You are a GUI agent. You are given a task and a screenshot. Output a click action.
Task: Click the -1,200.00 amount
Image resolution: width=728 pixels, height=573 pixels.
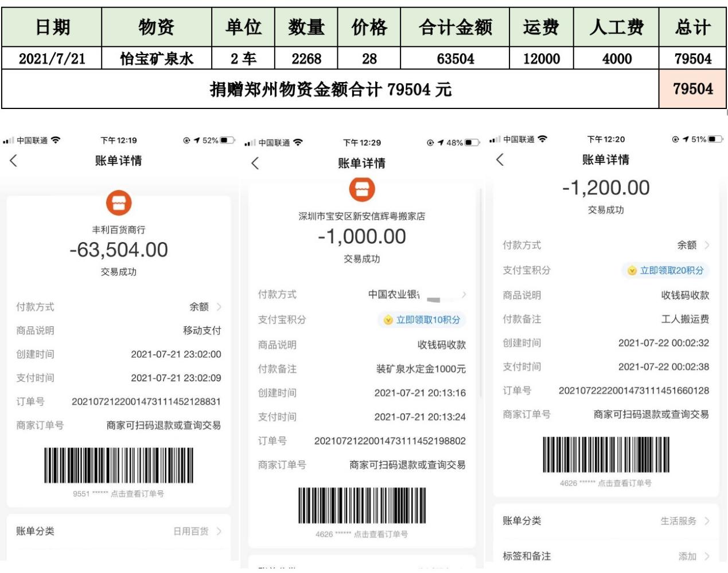(x=606, y=188)
